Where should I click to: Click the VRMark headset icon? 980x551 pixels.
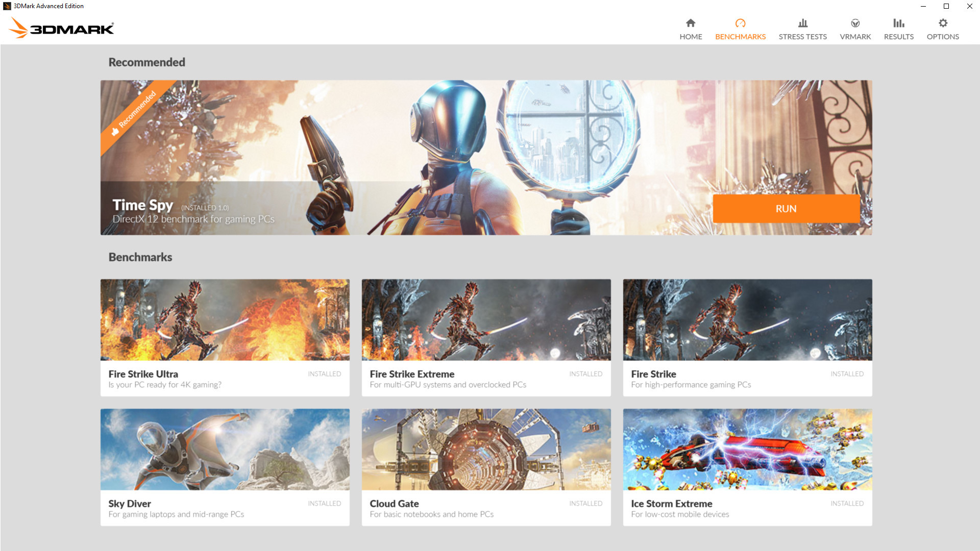(855, 23)
